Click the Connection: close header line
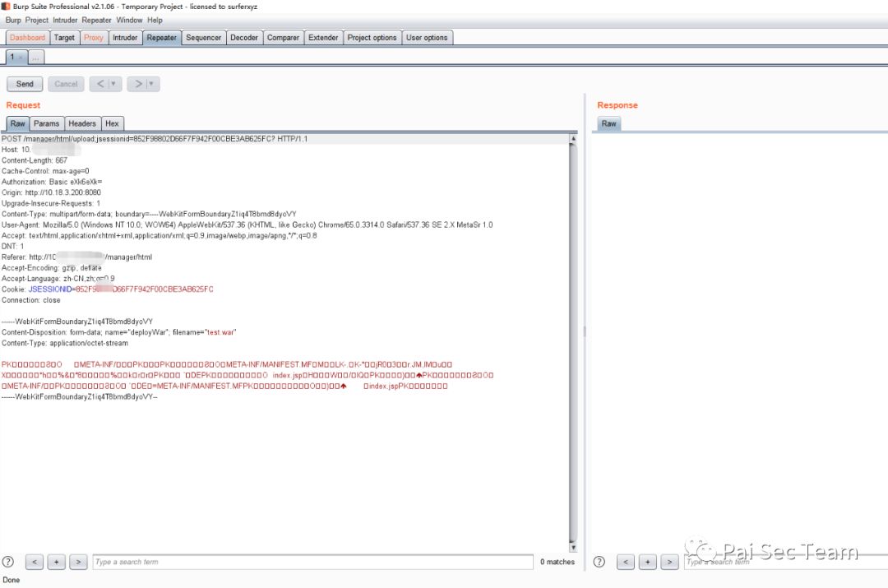The width and height of the screenshot is (888, 588). coord(30,300)
